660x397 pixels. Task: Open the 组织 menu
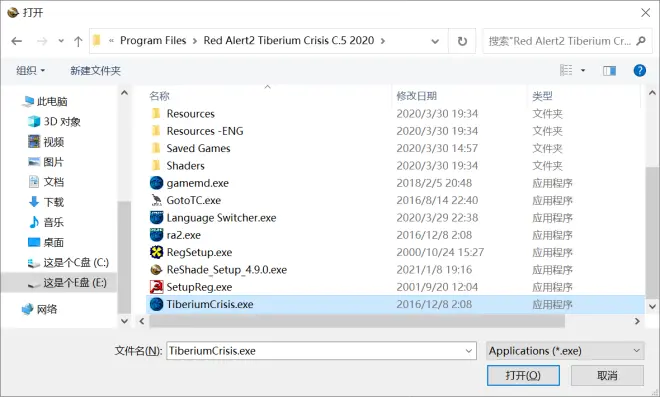tap(31, 70)
